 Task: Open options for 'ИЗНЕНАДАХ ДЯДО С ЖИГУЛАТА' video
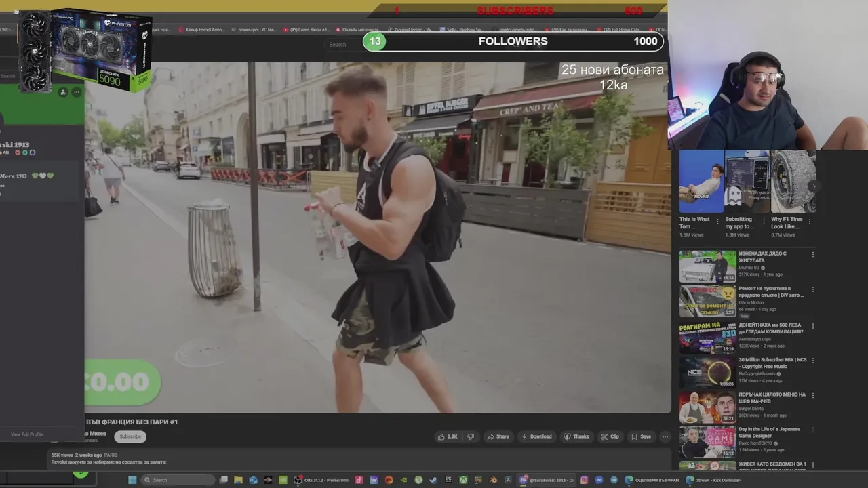(812, 255)
